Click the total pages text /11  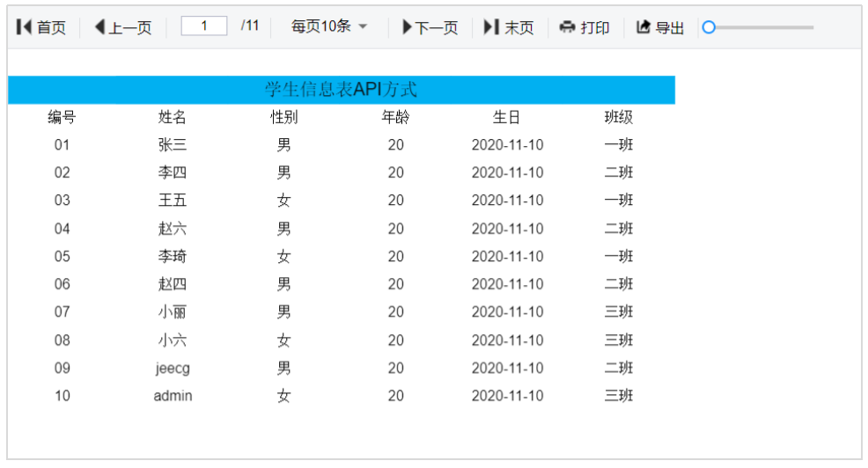pos(250,26)
